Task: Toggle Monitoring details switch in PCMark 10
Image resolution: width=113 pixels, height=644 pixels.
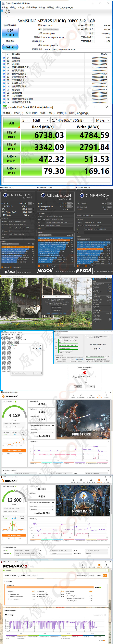Action: [x=104, y=615]
